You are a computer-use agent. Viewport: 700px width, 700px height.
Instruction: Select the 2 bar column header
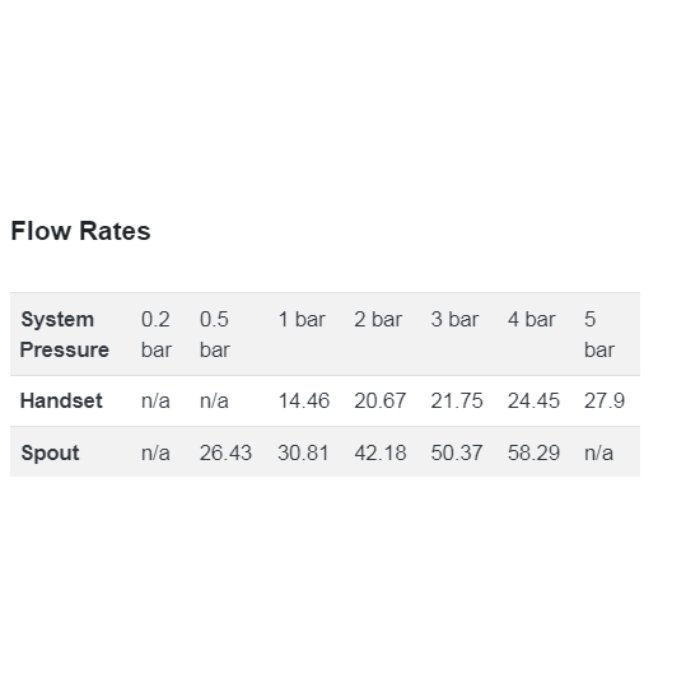[378, 319]
